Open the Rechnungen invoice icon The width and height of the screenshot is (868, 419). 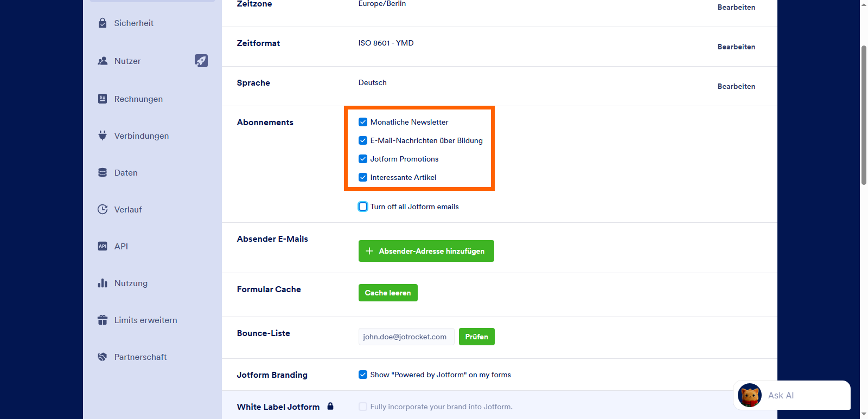click(x=103, y=99)
